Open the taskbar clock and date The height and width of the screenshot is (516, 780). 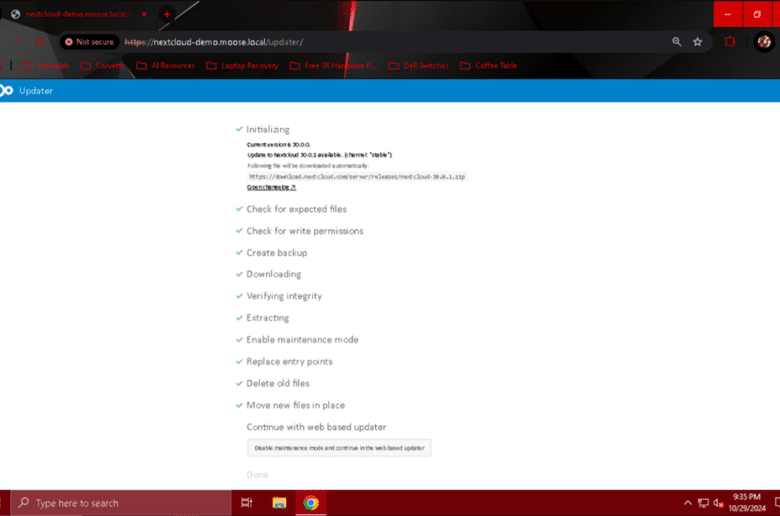(x=747, y=503)
